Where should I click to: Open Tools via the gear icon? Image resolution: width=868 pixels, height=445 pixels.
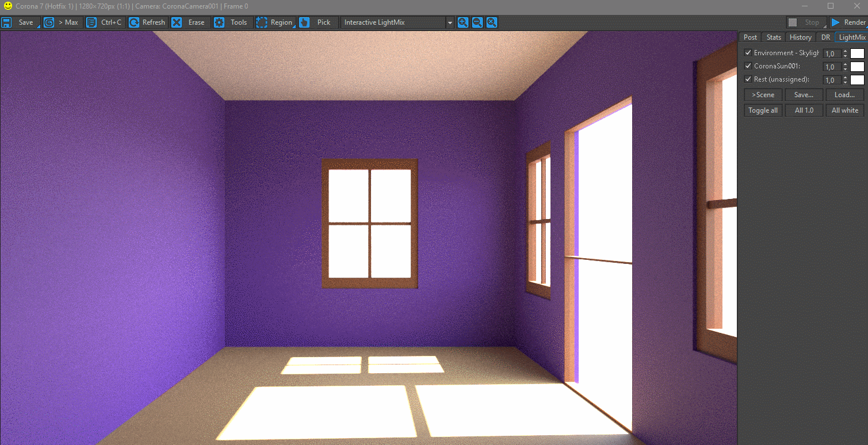pos(219,22)
